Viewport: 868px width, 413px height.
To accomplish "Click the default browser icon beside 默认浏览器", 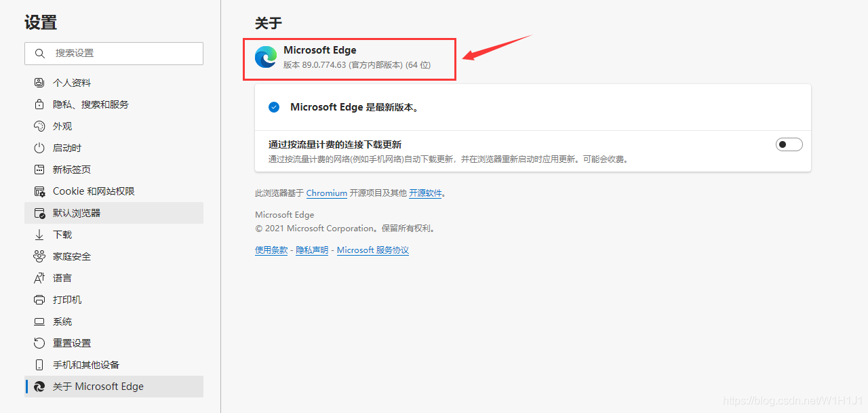I will point(39,213).
